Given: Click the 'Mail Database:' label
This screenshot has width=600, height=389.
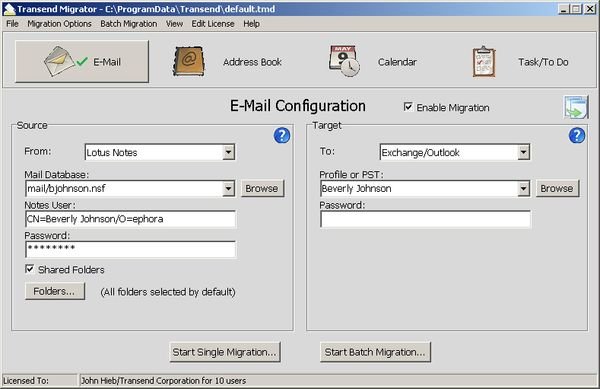Looking at the screenshot, I should [x=57, y=175].
